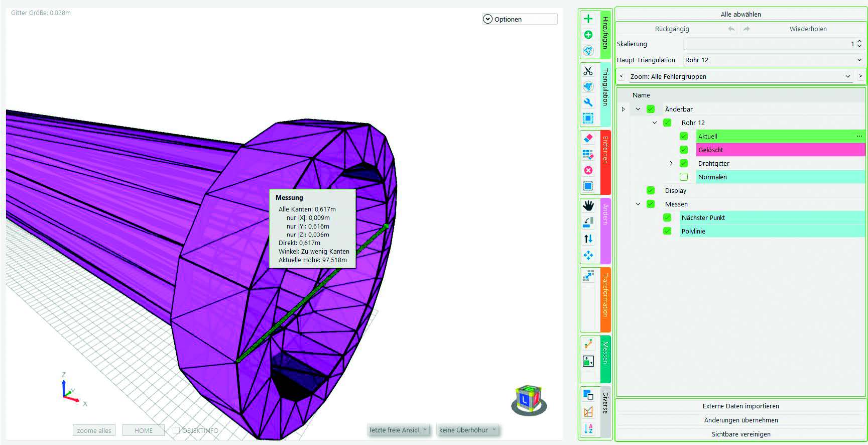Click the pink Gelöscht color row
The image size is (868, 445).
(780, 150)
